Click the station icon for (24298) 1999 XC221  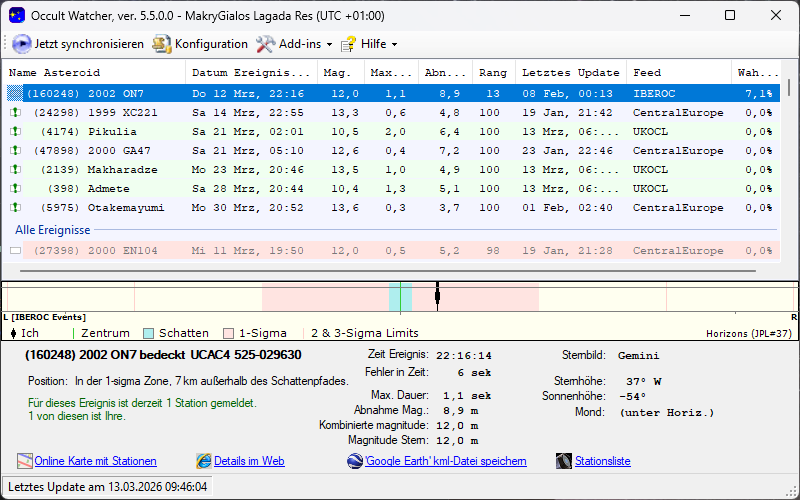coord(15,113)
